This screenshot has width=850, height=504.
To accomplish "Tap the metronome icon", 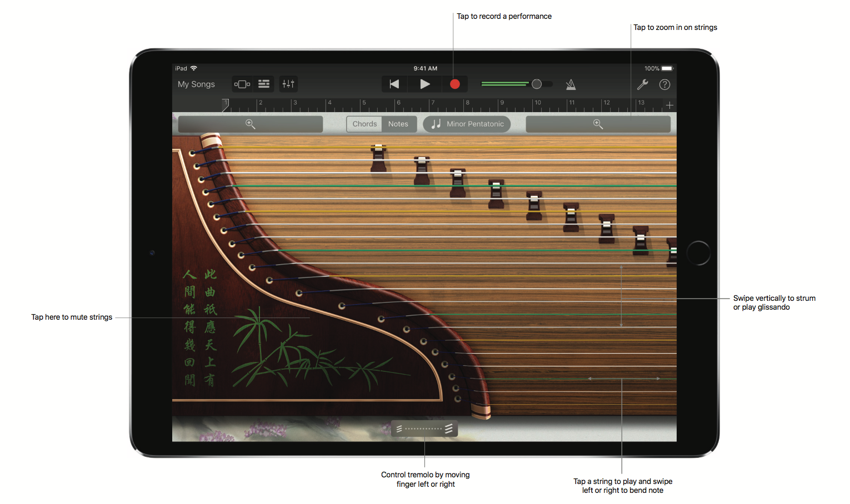I will (571, 84).
